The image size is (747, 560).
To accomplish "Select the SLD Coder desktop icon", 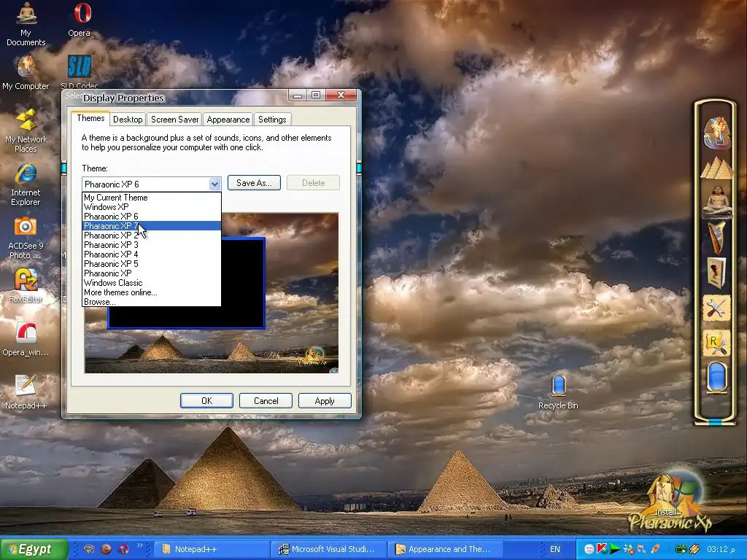I will [79, 72].
